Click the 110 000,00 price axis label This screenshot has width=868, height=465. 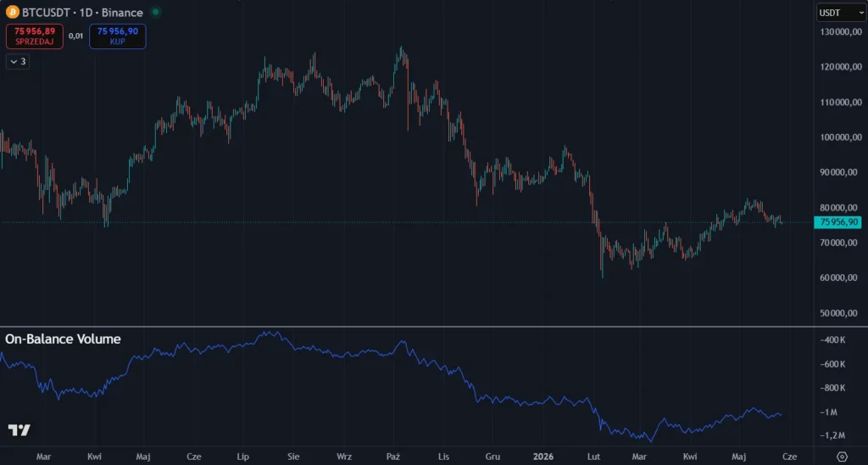pyautogui.click(x=841, y=102)
